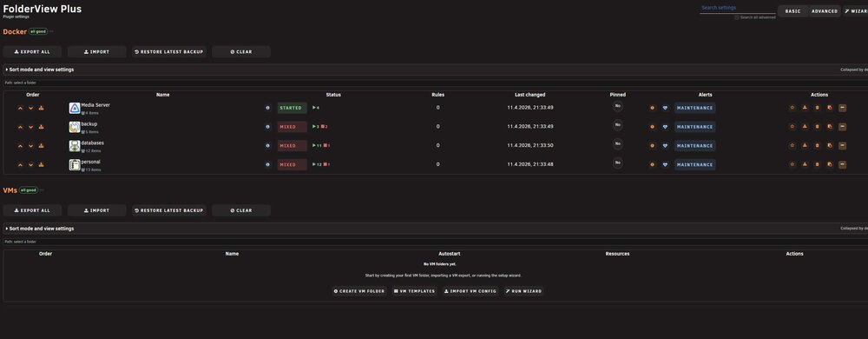Click blue health icon in personal row
868x339 pixels.
coord(666,164)
